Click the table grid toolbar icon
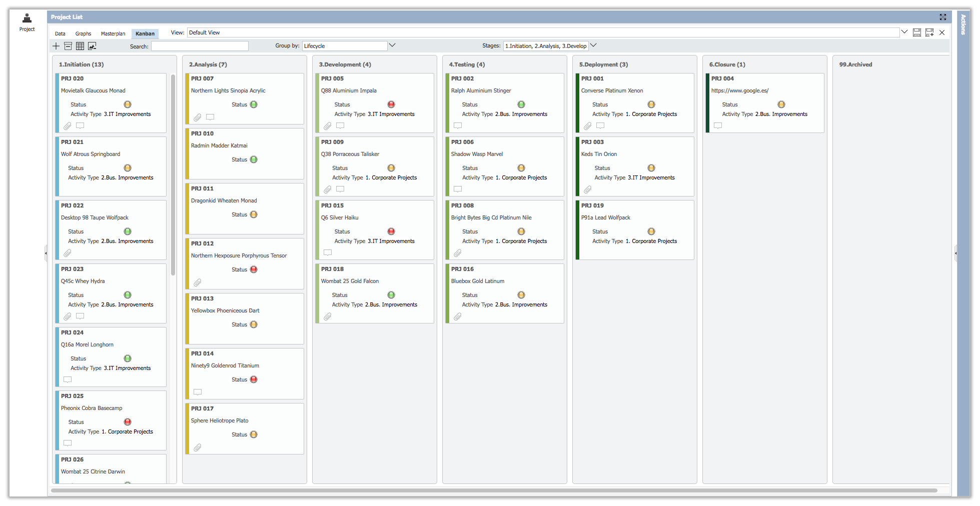Screen dimensions: 980x506 point(80,46)
